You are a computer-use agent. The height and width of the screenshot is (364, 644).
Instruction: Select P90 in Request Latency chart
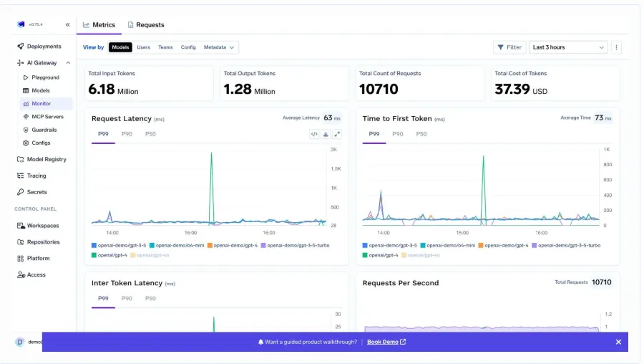(x=127, y=134)
